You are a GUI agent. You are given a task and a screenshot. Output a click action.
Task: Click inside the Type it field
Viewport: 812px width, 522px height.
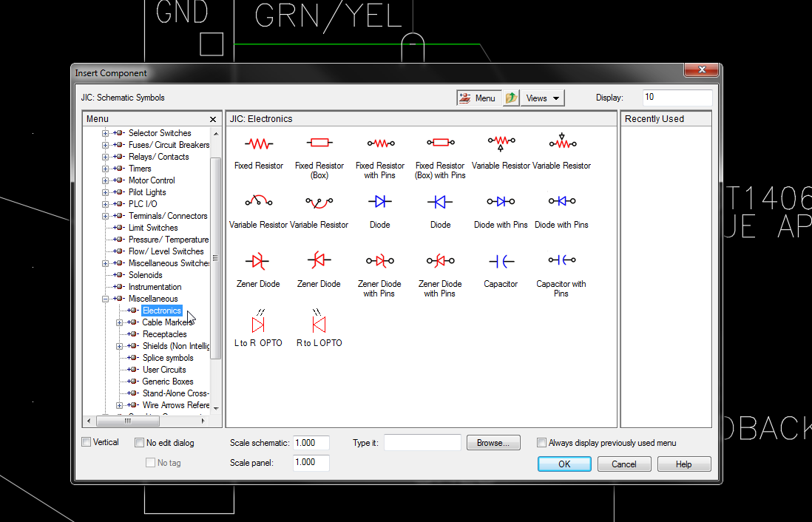[422, 442]
